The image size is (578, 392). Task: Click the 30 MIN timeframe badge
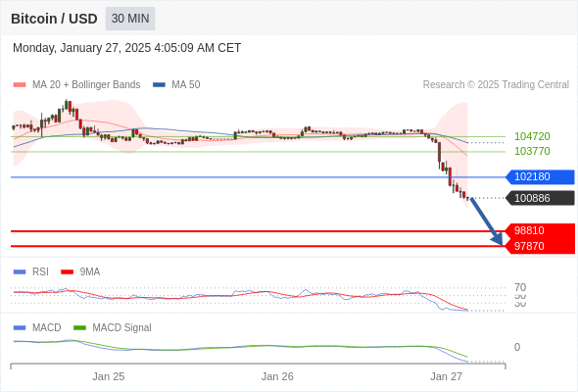(130, 19)
